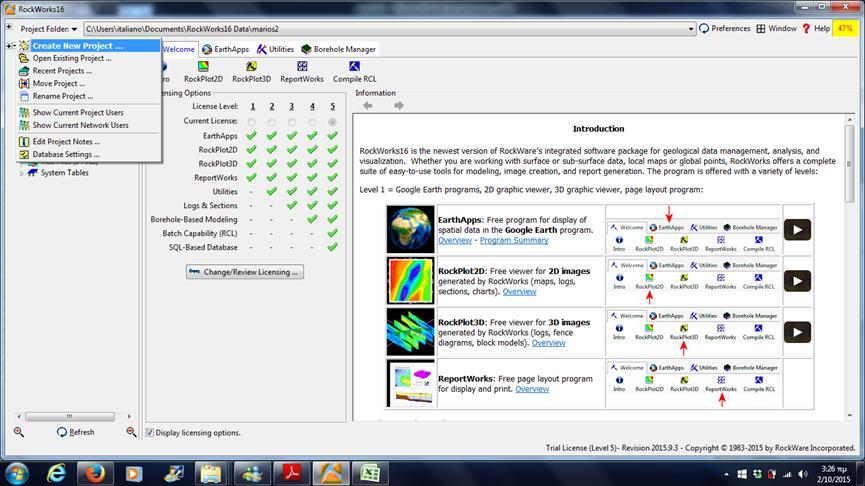Image resolution: width=865 pixels, height=486 pixels.
Task: Open Edit Project Notes menu entry
Action: pos(89,142)
